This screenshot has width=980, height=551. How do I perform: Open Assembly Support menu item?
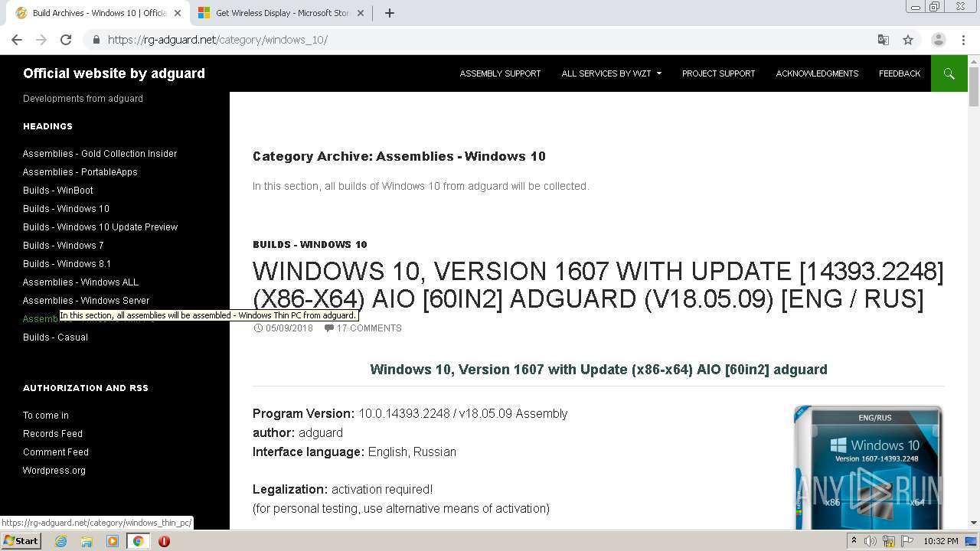point(500,73)
